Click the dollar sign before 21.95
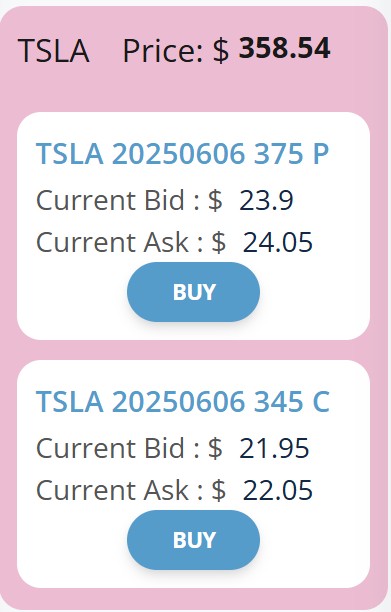This screenshot has width=391, height=612. coord(215,448)
